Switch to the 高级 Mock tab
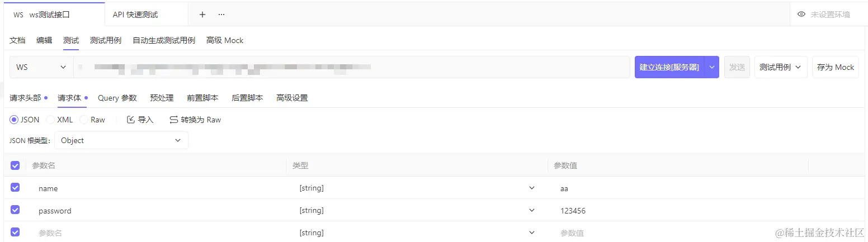 (225, 40)
